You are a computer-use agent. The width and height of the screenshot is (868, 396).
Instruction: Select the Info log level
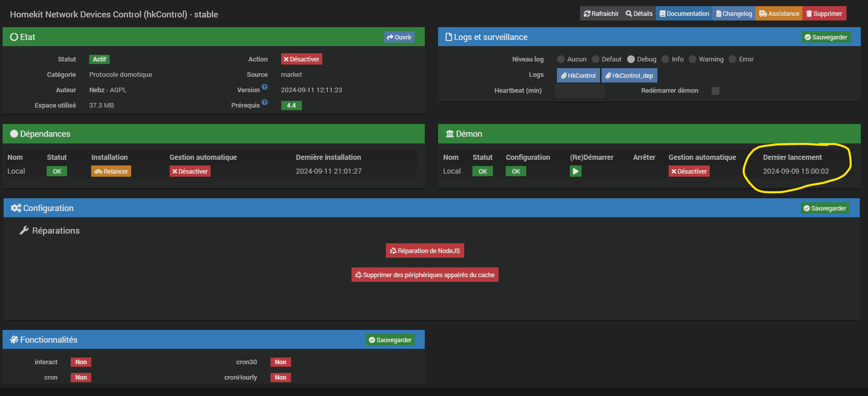665,59
